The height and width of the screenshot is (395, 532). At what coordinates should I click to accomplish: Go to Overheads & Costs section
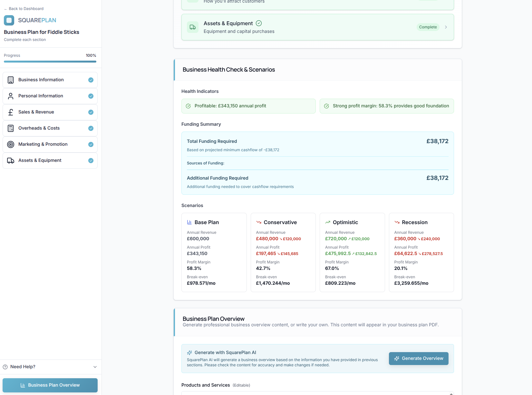click(39, 128)
